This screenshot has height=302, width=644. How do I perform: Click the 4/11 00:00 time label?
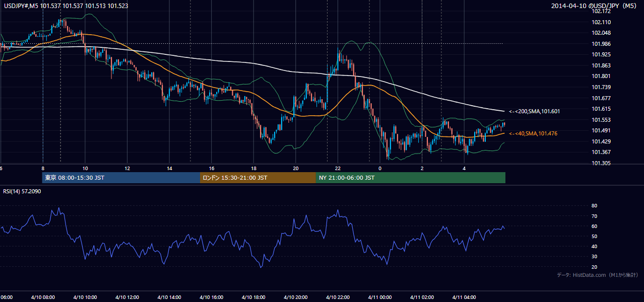380,297
